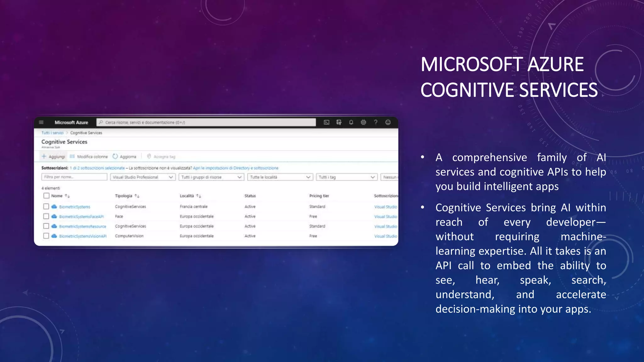Open the Tutti i gruppi di risorse dropdown

[211, 177]
